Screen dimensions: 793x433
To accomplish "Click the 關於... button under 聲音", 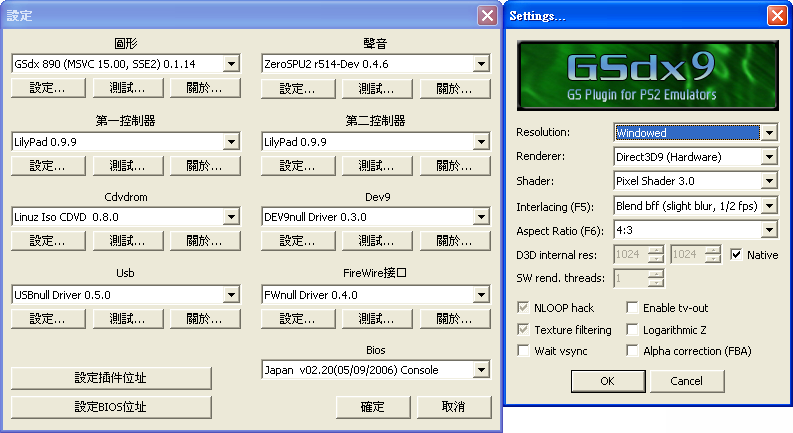I will (455, 89).
